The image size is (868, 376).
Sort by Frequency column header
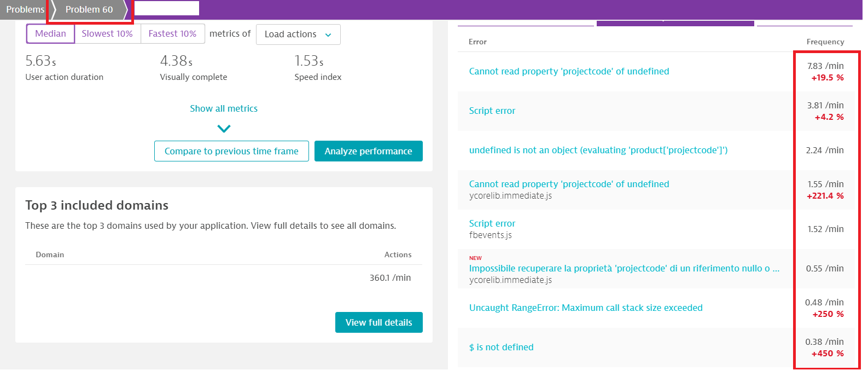(x=825, y=42)
